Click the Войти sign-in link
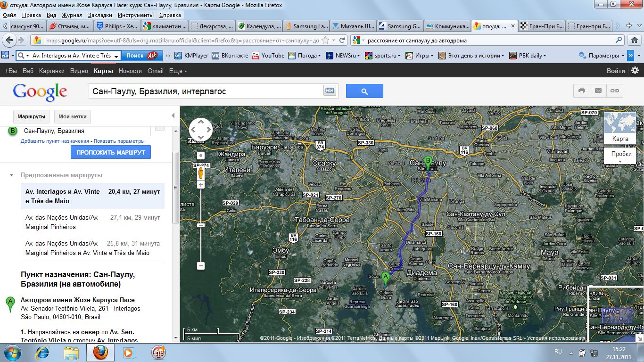 pyautogui.click(x=616, y=71)
